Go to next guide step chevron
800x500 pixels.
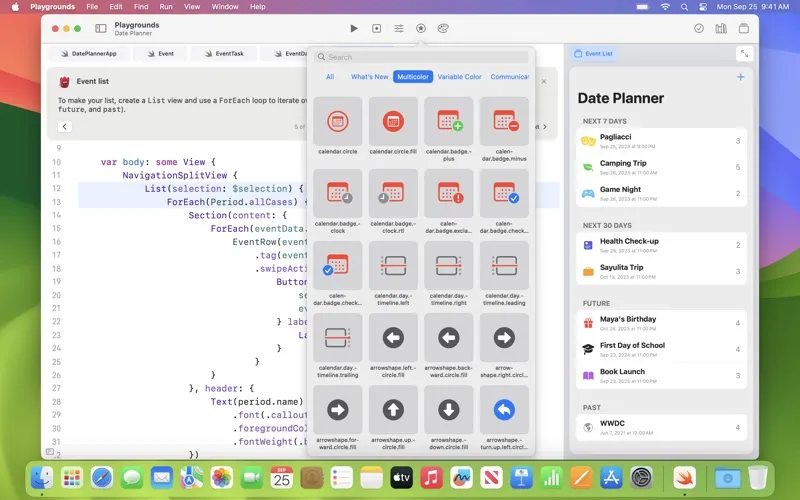pyautogui.click(x=544, y=127)
